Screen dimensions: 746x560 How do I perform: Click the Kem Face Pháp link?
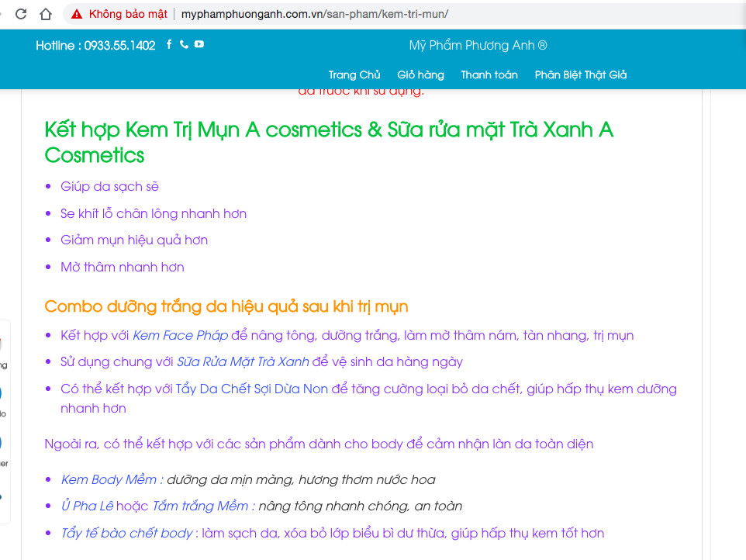180,336
